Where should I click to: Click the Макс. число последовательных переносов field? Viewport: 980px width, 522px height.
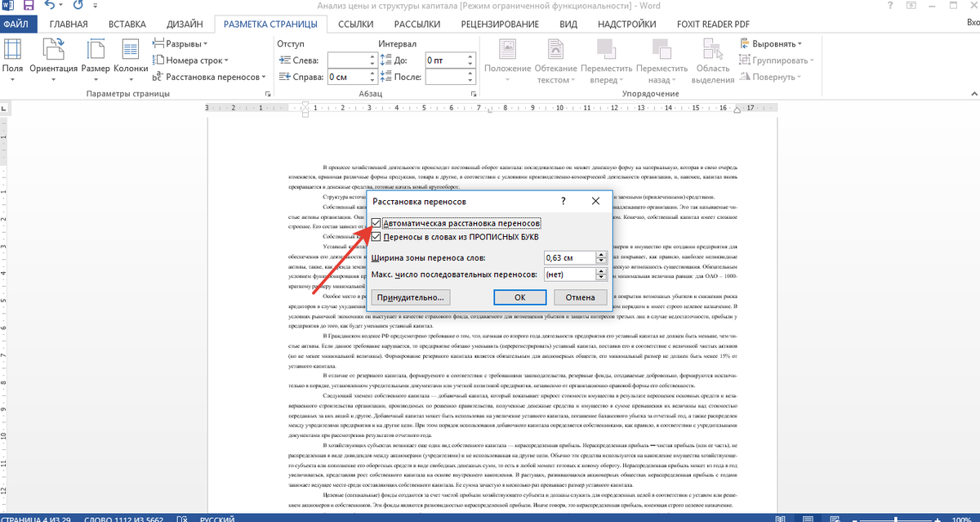[569, 274]
